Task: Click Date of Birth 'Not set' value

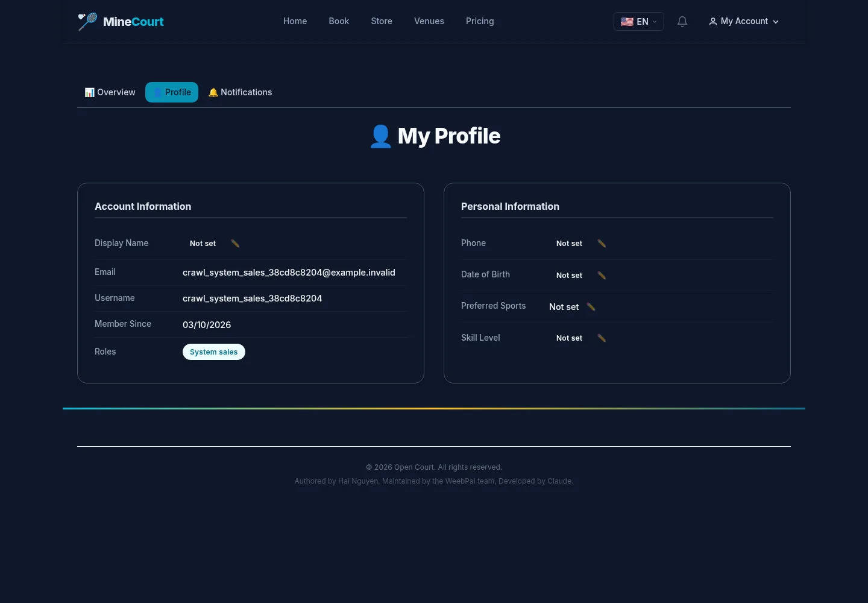Action: click(569, 276)
